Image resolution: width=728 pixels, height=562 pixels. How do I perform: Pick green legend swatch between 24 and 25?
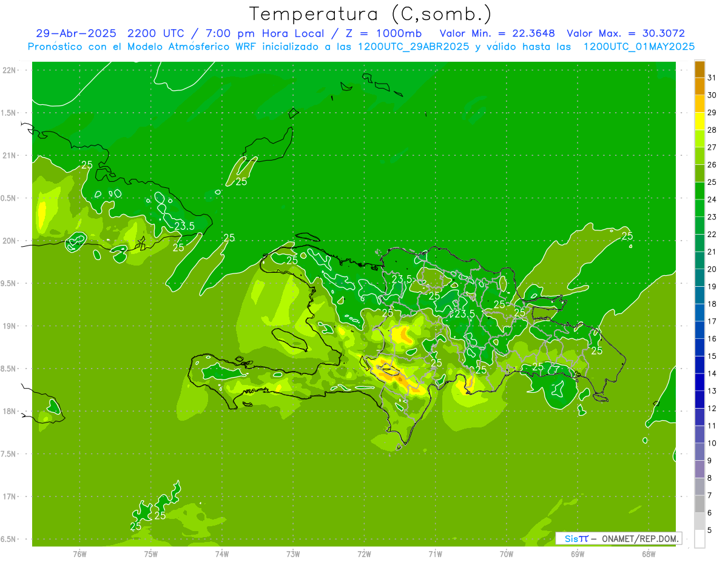tap(699, 191)
